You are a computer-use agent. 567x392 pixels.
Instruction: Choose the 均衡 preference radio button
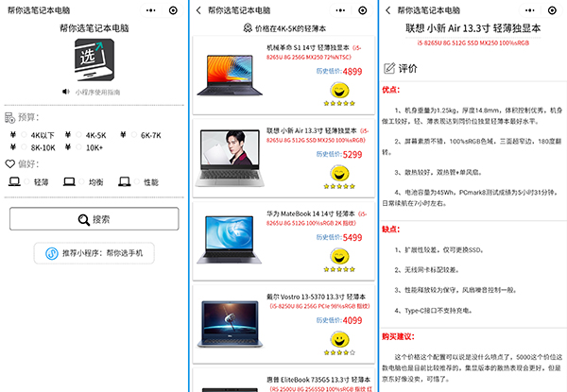click(81, 181)
